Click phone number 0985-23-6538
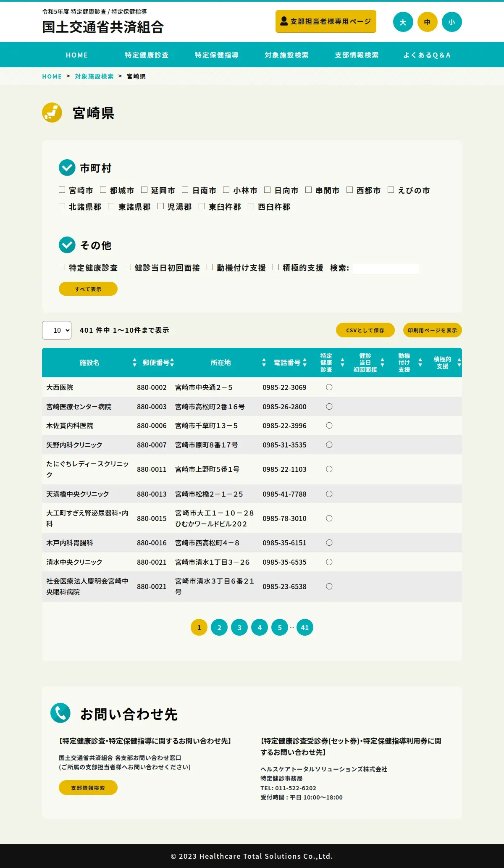This screenshot has height=868, width=504. (284, 587)
